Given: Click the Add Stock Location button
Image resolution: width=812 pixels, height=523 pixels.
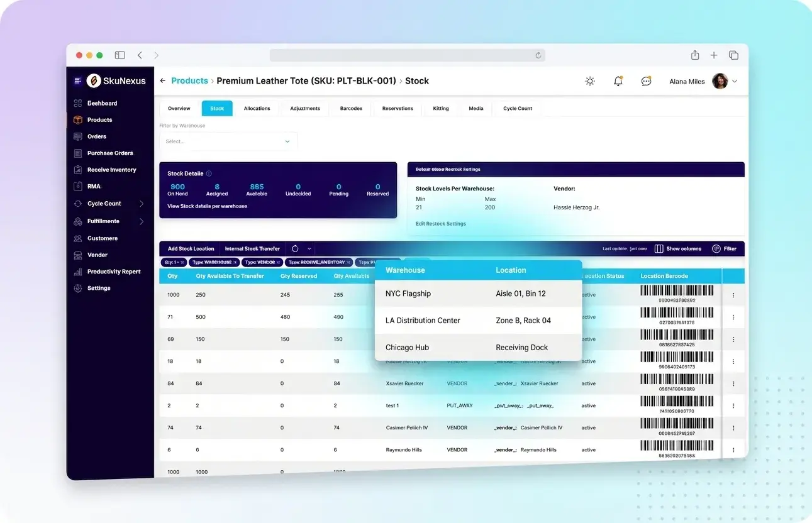Looking at the screenshot, I should tap(190, 248).
